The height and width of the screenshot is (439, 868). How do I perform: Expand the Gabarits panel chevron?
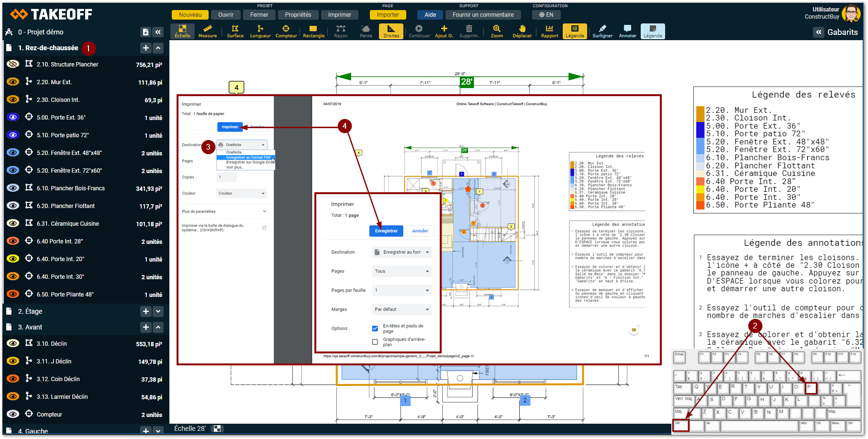(819, 32)
